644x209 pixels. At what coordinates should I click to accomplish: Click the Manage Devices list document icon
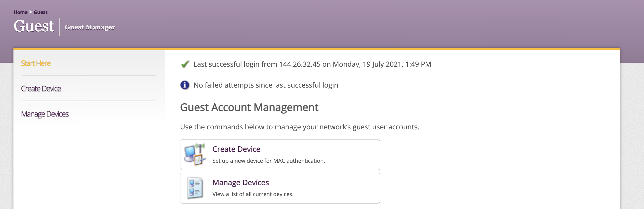195,188
